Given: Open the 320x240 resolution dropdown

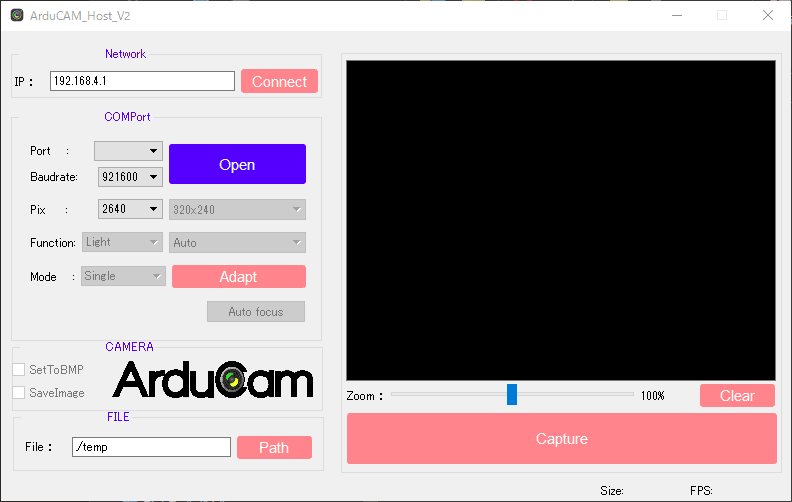Looking at the screenshot, I should [237, 210].
